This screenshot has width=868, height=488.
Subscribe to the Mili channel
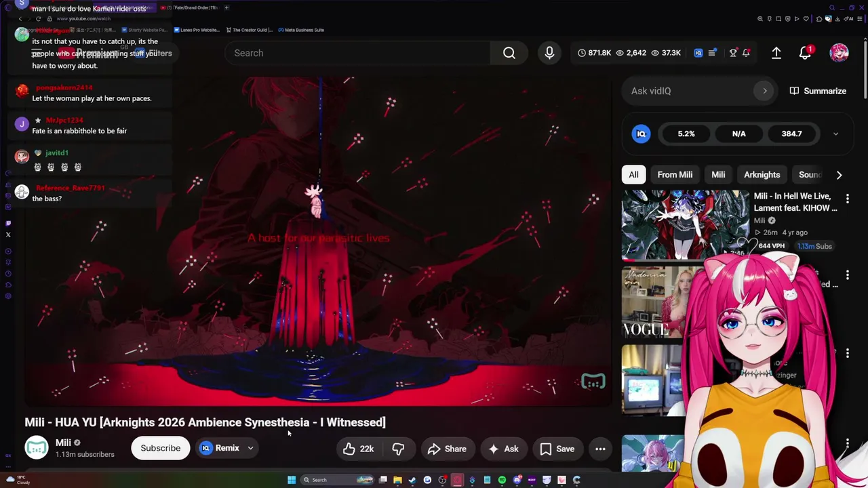pyautogui.click(x=161, y=448)
